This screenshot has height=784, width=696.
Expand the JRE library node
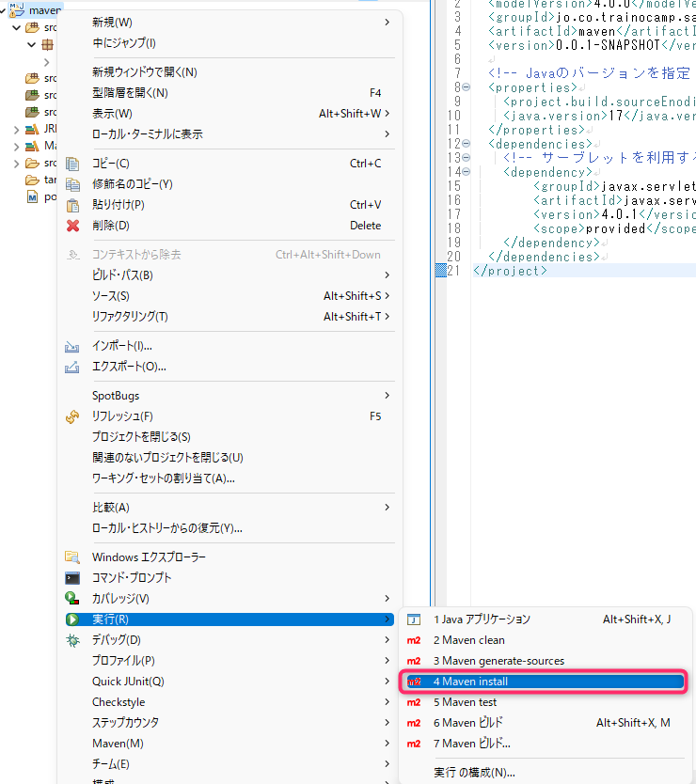[17, 130]
